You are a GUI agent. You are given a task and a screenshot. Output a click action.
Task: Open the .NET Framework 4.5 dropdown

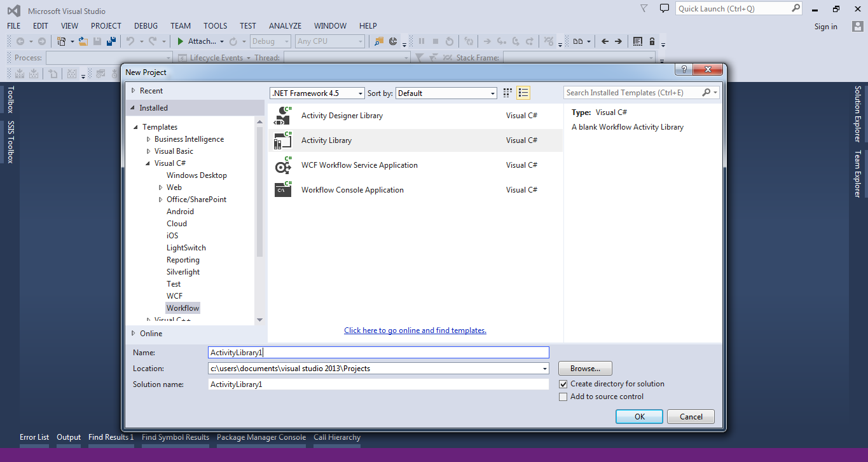pos(359,92)
